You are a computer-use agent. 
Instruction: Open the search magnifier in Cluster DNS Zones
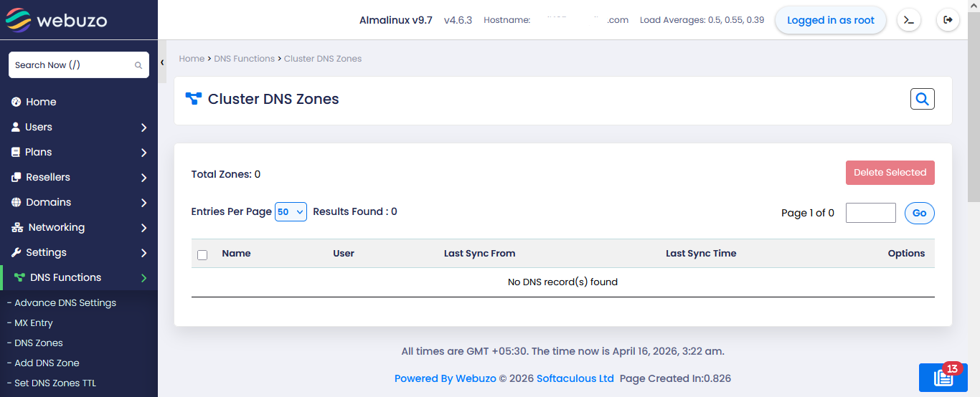[922, 99]
